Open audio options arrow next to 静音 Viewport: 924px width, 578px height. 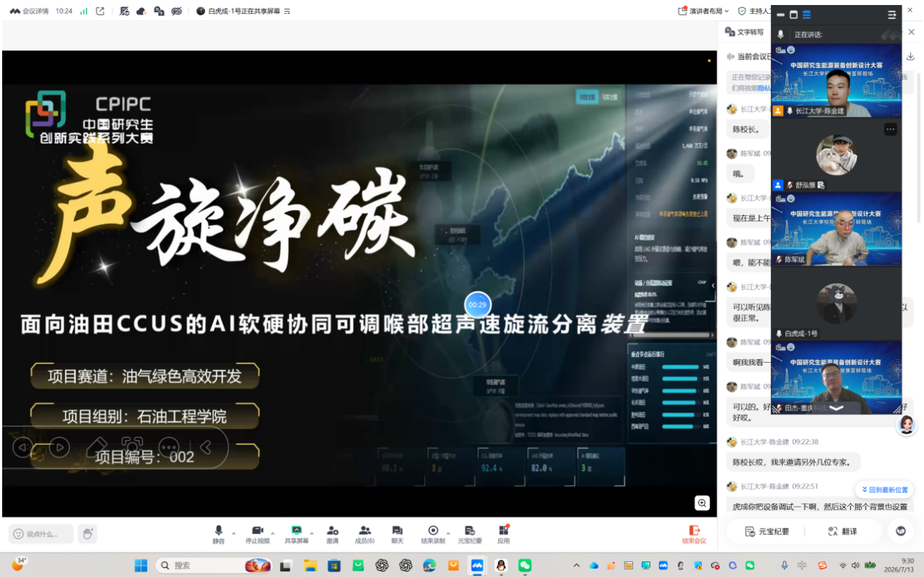click(x=233, y=532)
